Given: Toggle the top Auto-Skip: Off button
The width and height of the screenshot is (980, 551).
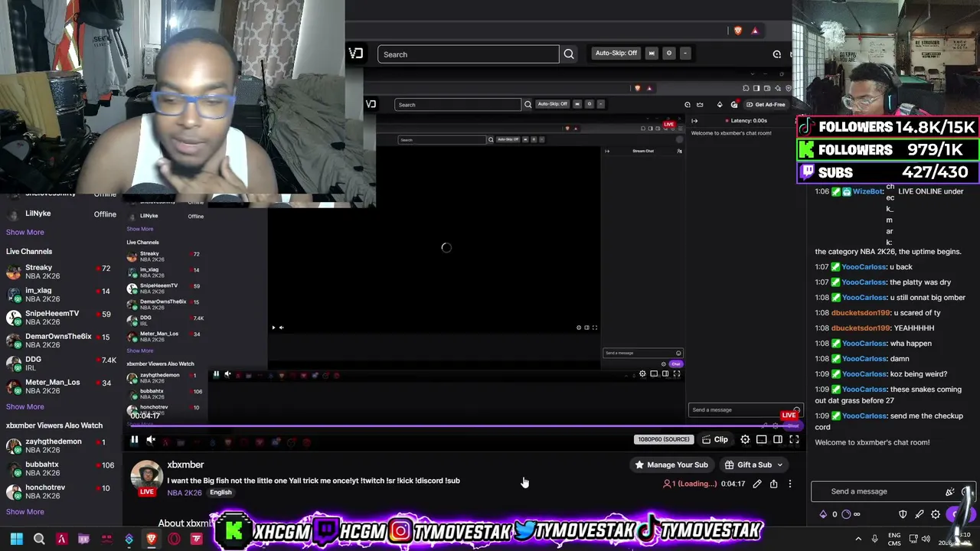Looking at the screenshot, I should pos(616,54).
